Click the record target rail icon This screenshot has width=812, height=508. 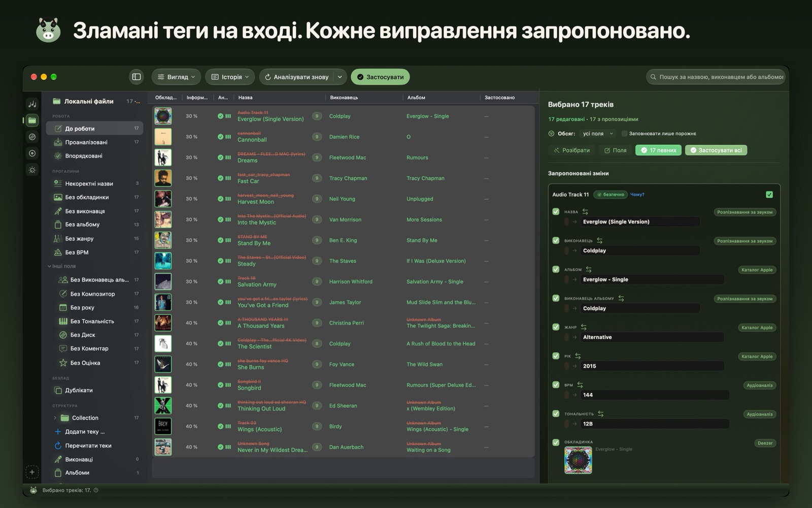[x=32, y=153]
